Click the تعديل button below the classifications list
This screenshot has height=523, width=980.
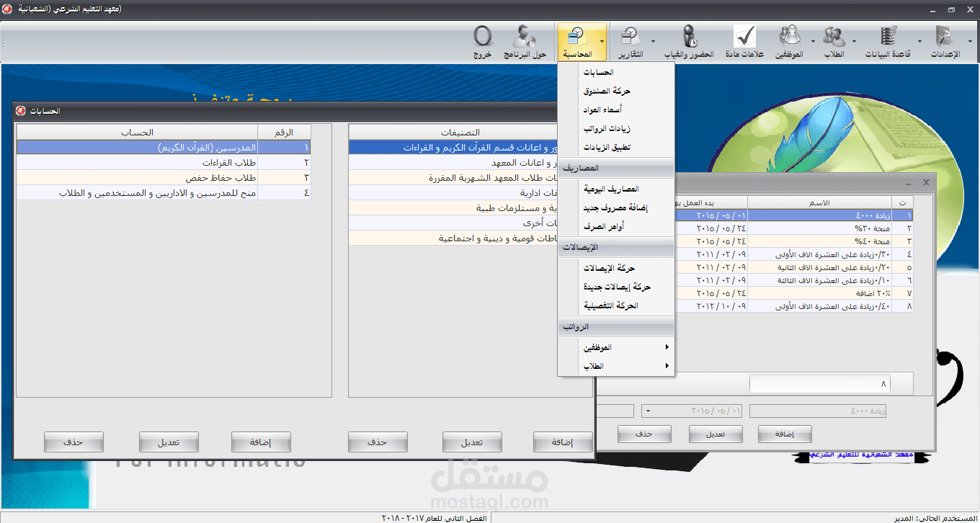(x=472, y=442)
